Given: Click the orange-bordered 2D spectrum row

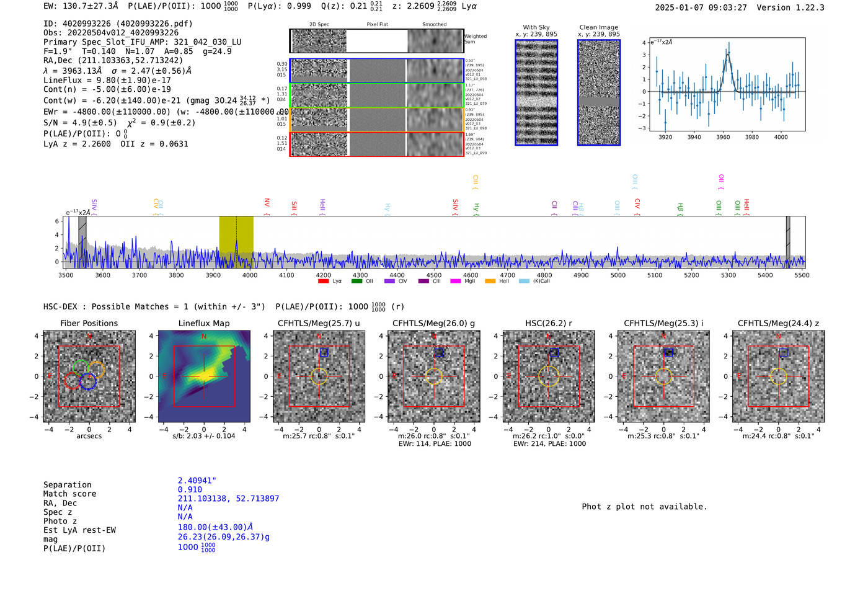Looking at the screenshot, I should 377,120.
